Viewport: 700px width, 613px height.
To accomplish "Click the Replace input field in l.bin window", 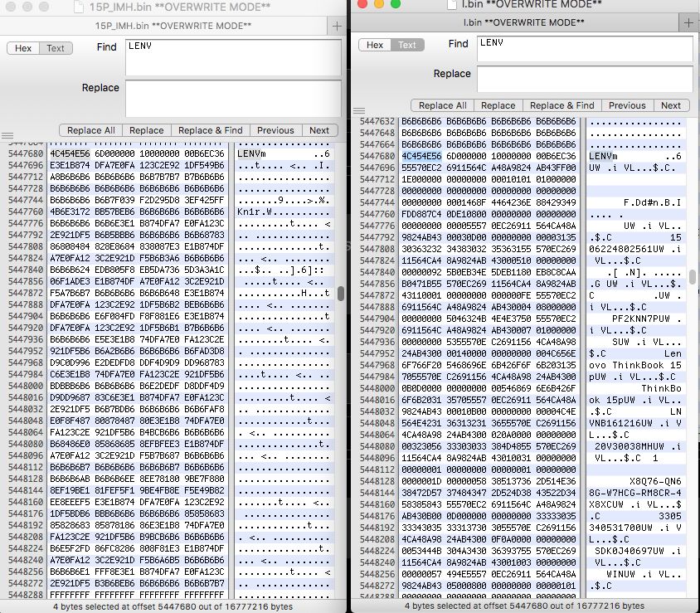I will pos(585,79).
